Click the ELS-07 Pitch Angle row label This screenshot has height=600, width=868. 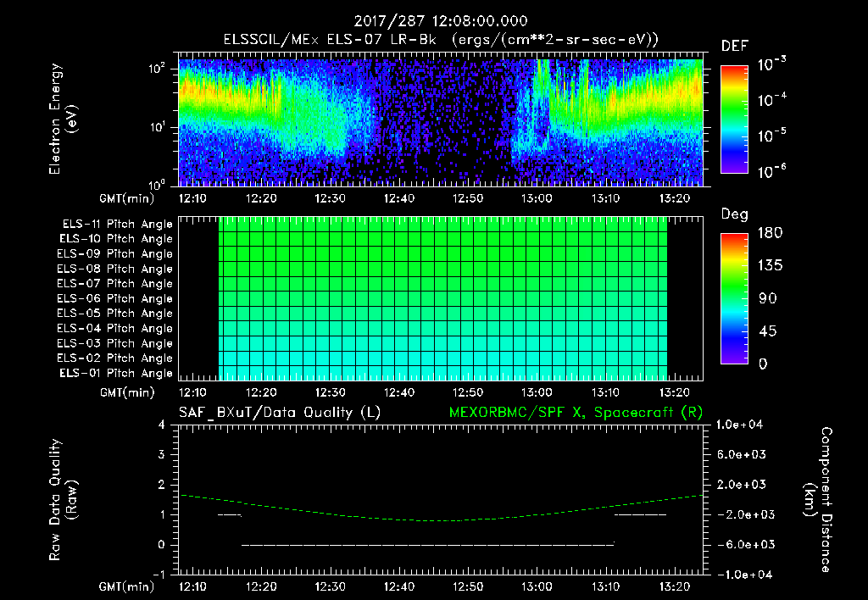click(x=114, y=283)
